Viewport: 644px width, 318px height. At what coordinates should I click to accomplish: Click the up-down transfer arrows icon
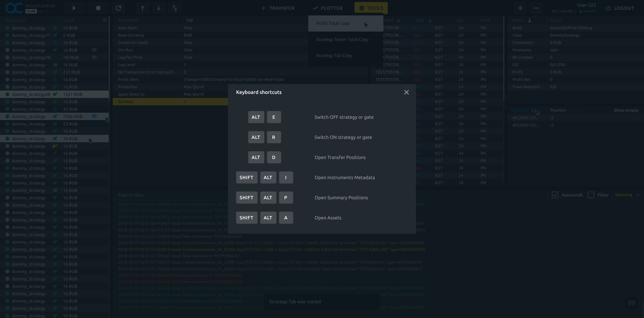point(174,8)
